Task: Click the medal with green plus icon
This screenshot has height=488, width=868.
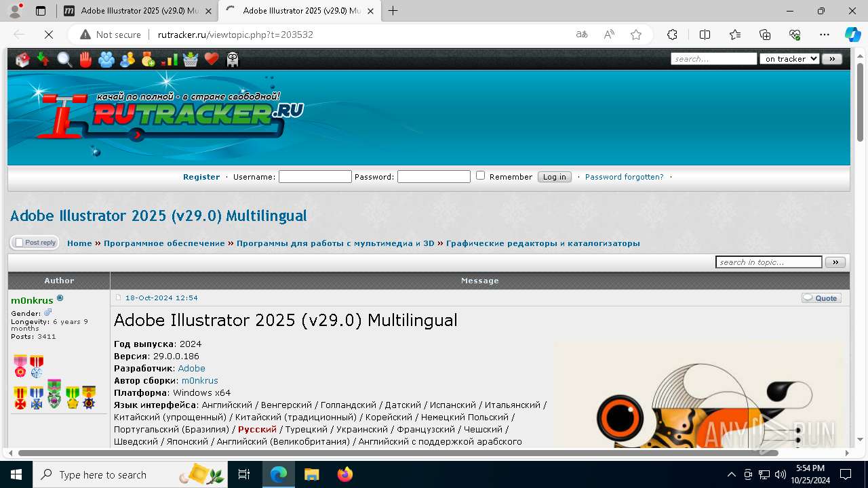Action: point(149,60)
